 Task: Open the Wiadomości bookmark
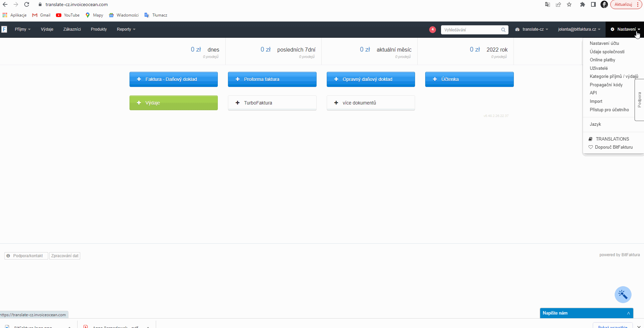pyautogui.click(x=124, y=15)
